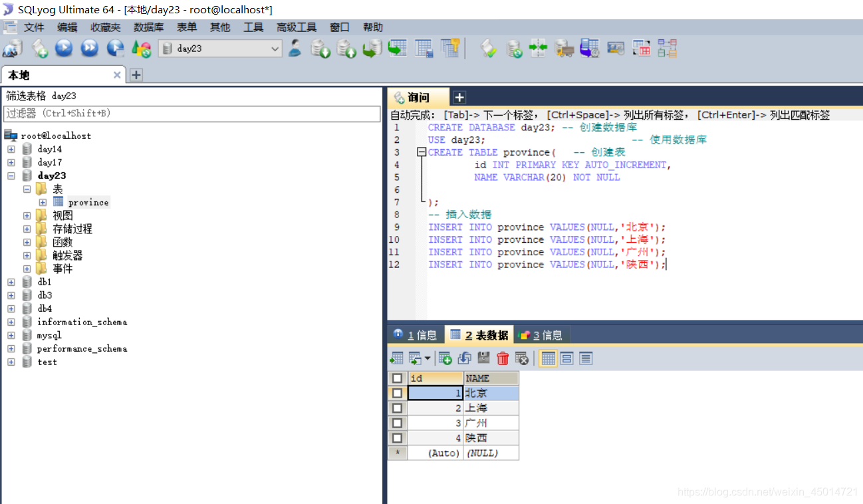
Task: Tick the checkbox for row 上海
Action: pos(397,408)
